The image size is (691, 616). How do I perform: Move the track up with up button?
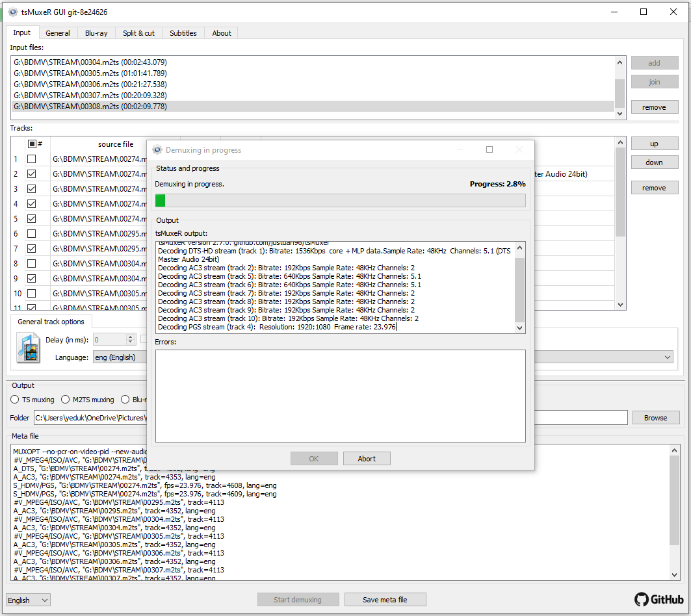tap(655, 144)
